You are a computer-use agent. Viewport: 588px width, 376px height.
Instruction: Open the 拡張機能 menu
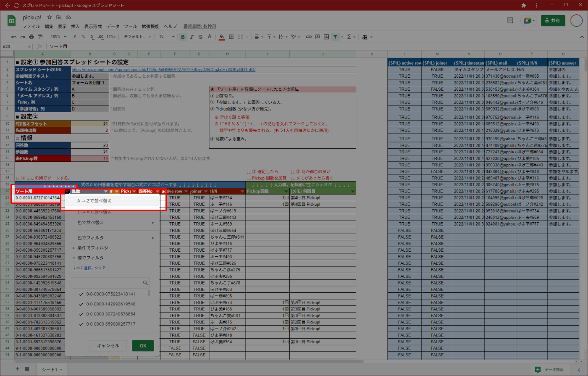[150, 26]
